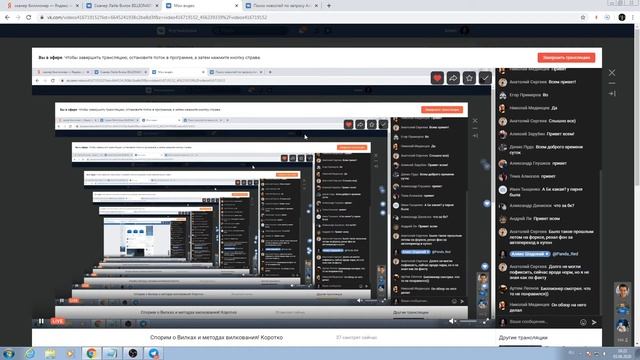640x360 pixels.
Task: Click the Слышно всё) chat message
Action: 542,121
